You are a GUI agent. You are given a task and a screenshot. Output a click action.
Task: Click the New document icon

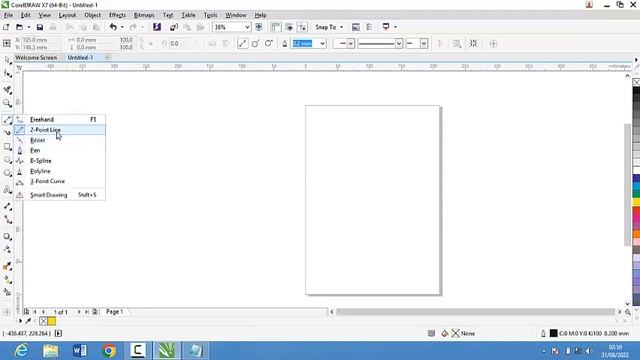[6, 27]
